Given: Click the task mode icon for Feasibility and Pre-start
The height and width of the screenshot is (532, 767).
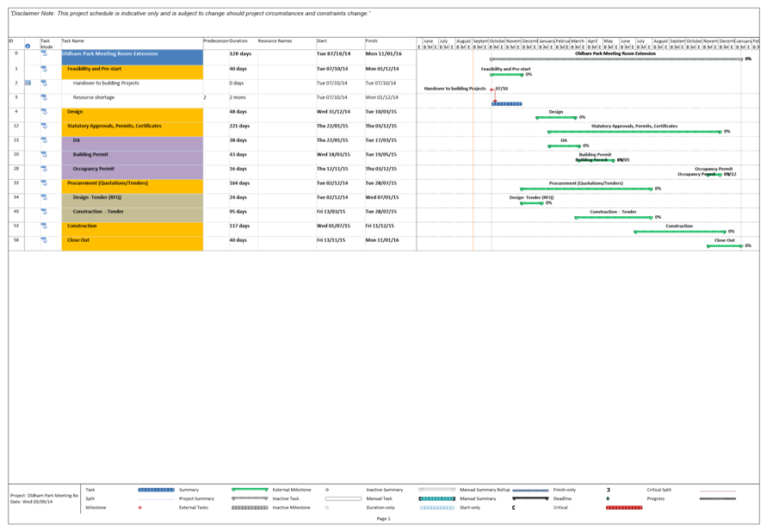Looking at the screenshot, I should [x=45, y=70].
